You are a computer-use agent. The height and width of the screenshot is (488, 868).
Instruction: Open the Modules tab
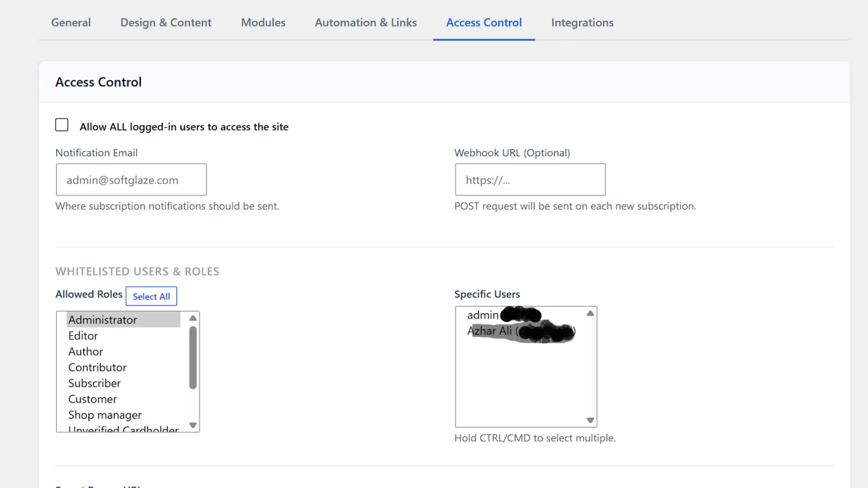(x=263, y=23)
